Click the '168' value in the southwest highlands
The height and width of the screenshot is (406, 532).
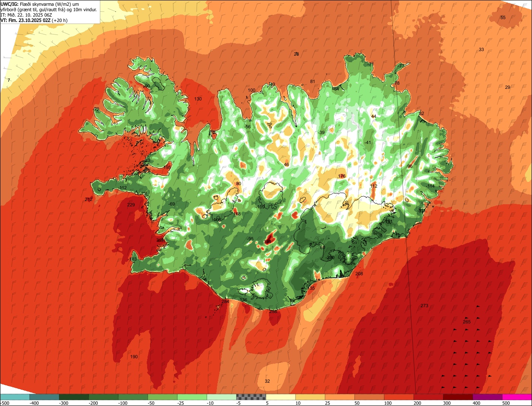point(237,214)
